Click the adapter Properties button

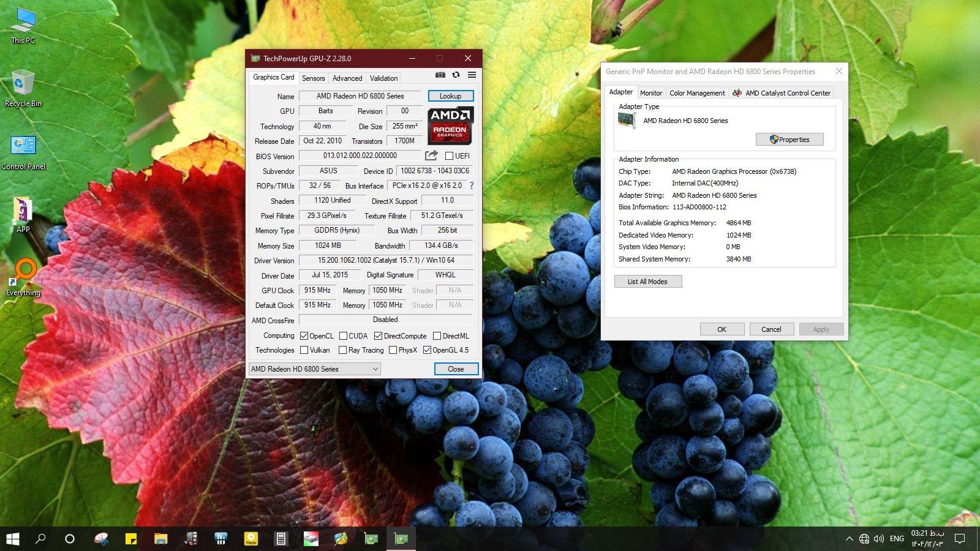click(x=789, y=140)
